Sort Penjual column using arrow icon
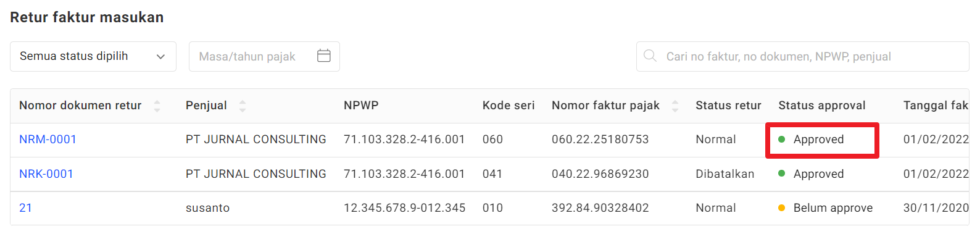980x234 pixels. [243, 106]
